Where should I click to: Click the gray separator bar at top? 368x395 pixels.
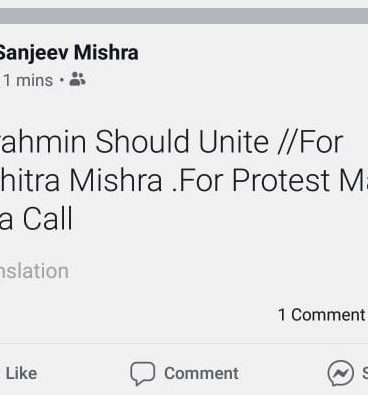click(184, 16)
